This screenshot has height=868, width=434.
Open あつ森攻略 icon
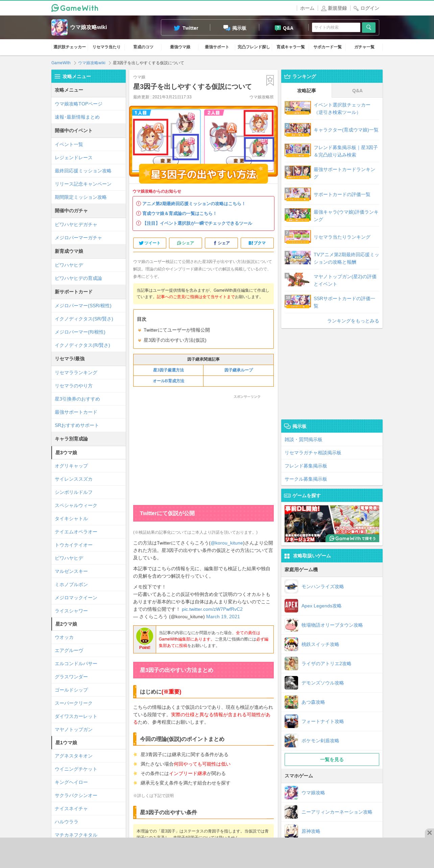(x=291, y=702)
